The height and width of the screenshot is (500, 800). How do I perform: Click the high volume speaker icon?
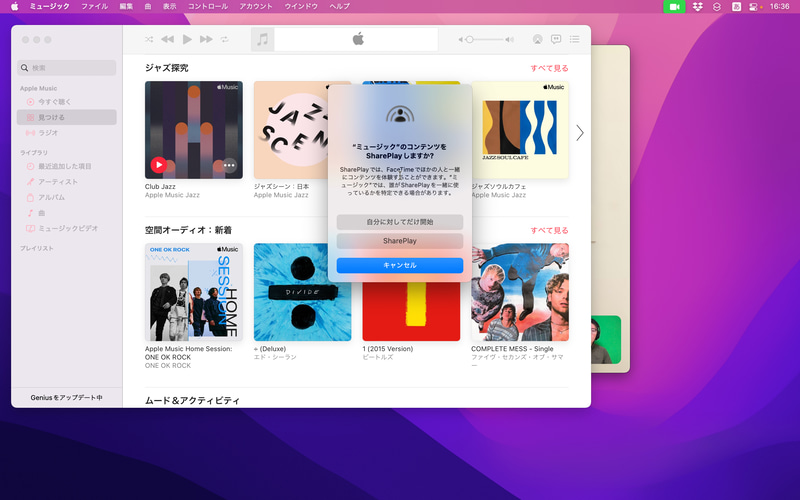[x=509, y=39]
